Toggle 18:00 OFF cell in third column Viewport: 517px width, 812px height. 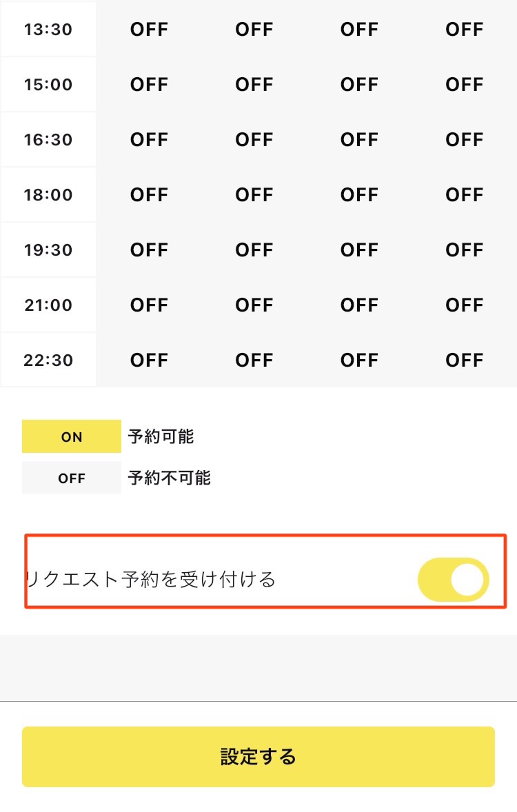(359, 195)
